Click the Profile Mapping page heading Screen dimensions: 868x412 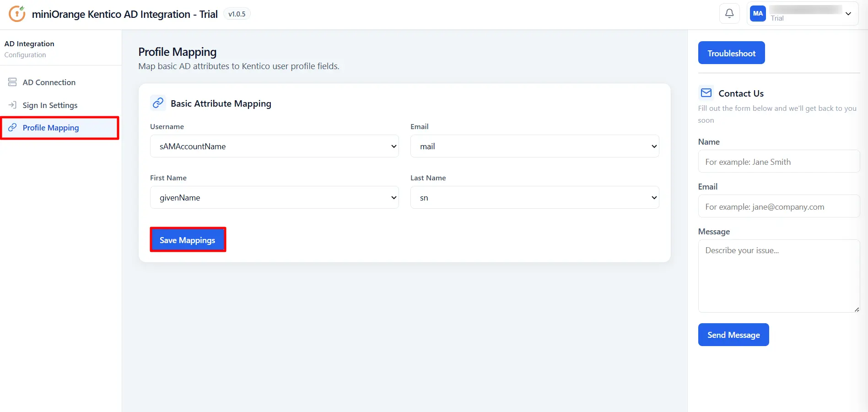[x=178, y=52]
